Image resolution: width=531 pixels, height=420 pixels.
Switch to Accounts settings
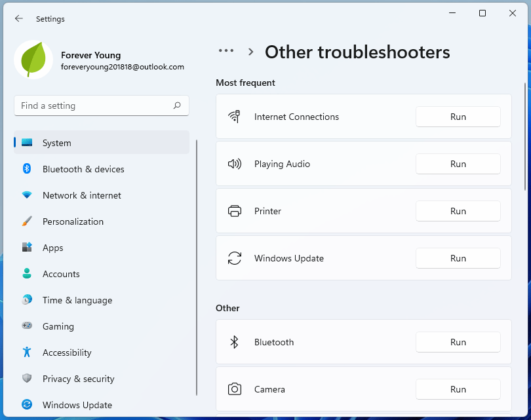click(x=101, y=274)
